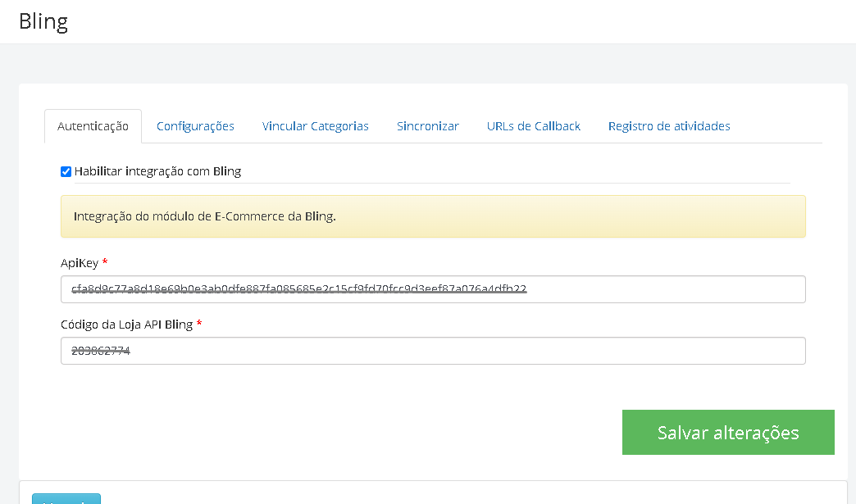Image resolution: width=856 pixels, height=504 pixels.
Task: Open the Configurações tab
Action: pos(195,126)
